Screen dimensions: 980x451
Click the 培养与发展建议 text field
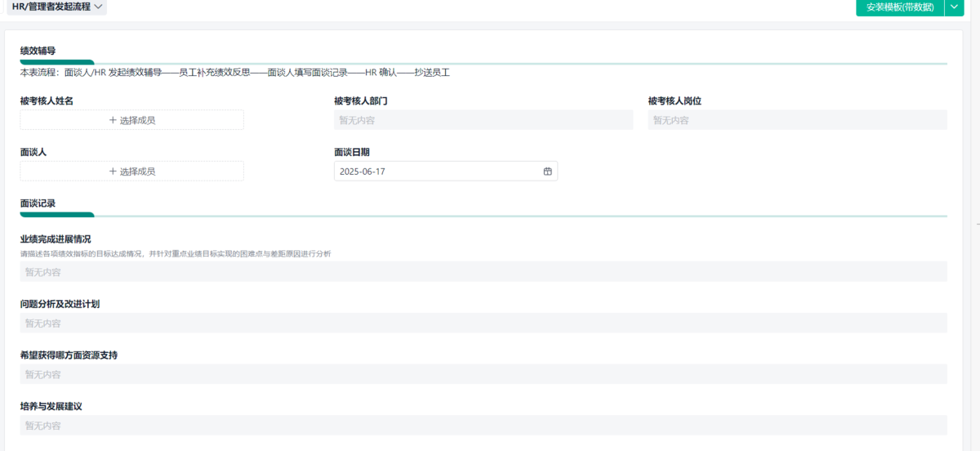483,426
